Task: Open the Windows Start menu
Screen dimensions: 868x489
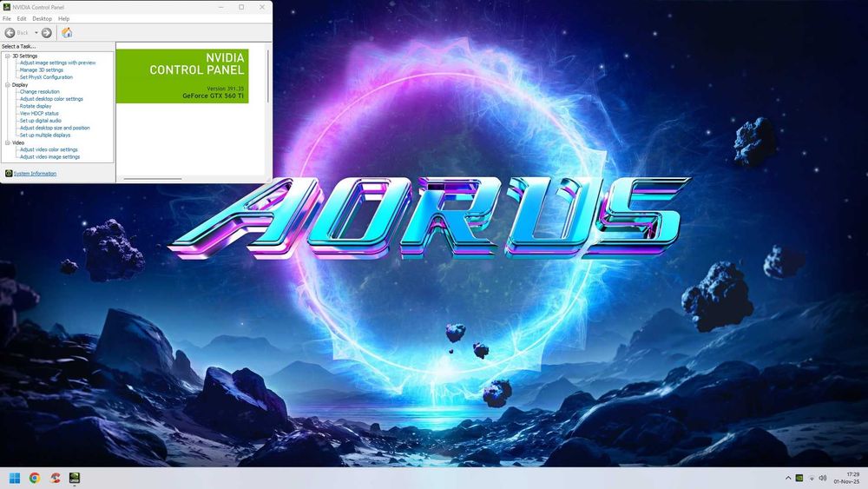Action: 15,478
